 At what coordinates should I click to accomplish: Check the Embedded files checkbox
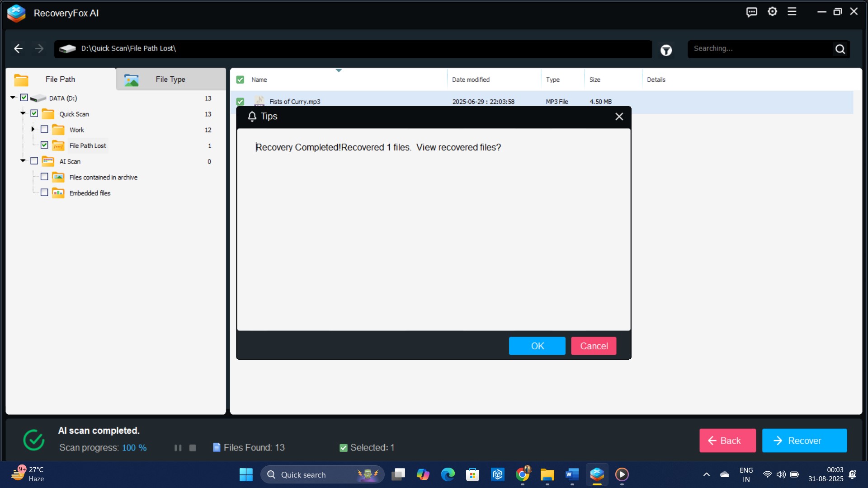44,193
